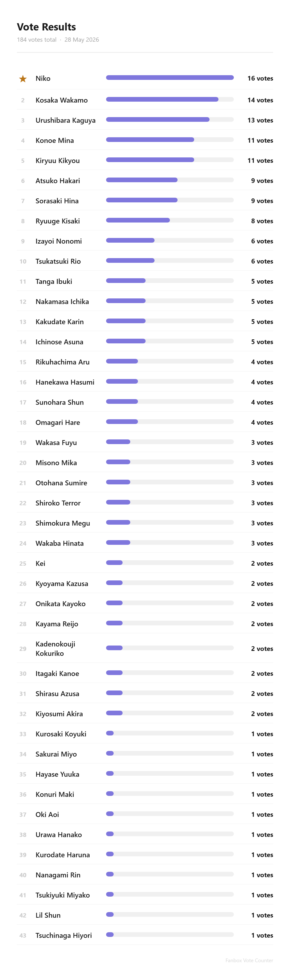The height and width of the screenshot is (980, 290).
Task: Click the Tsuchinaga Hiyori progress bar
Action: [170, 934]
